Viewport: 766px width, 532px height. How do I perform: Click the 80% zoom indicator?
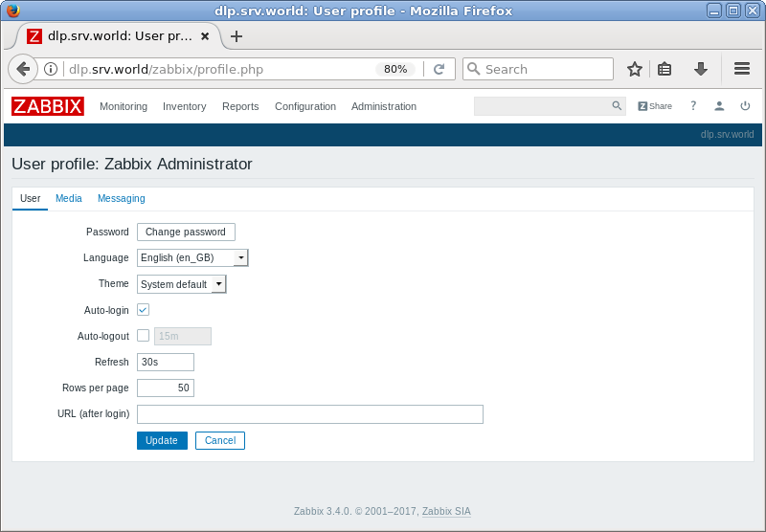[x=395, y=69]
